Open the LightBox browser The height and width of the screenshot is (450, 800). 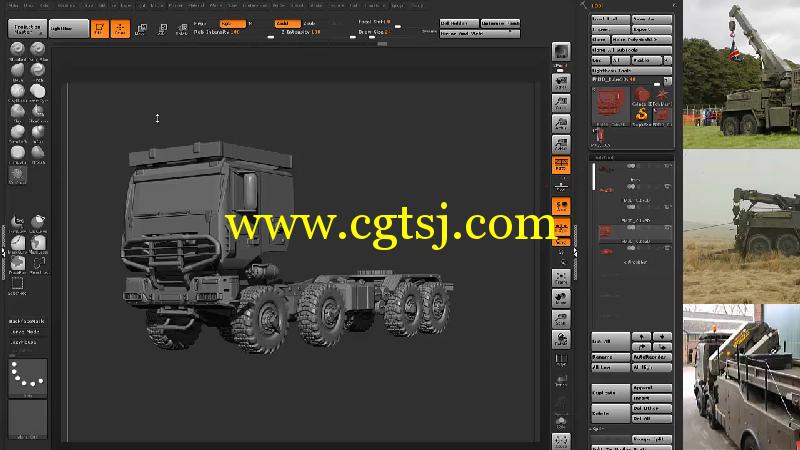pos(68,28)
